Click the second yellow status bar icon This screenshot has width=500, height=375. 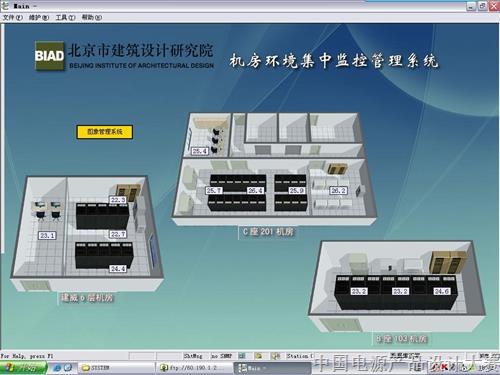259,356
